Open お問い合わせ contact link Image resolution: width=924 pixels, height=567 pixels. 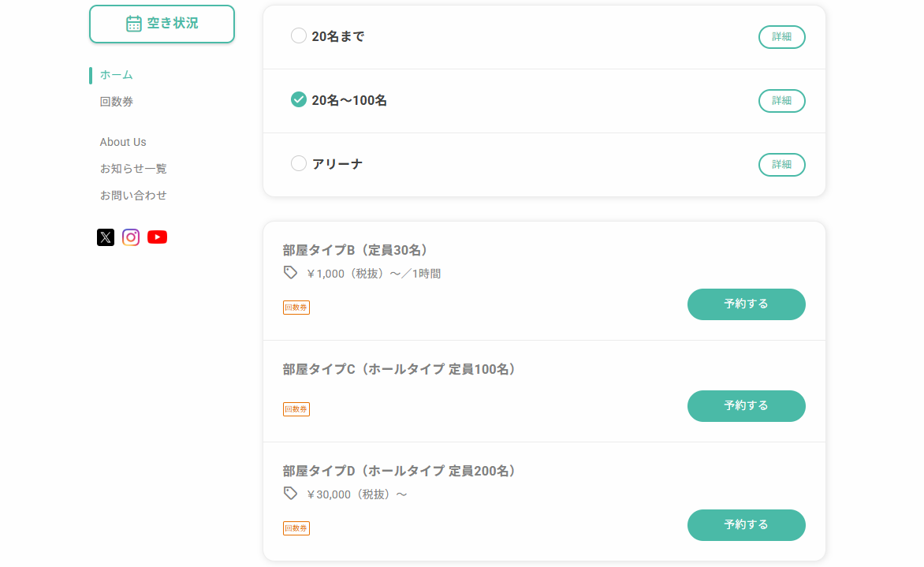[133, 195]
